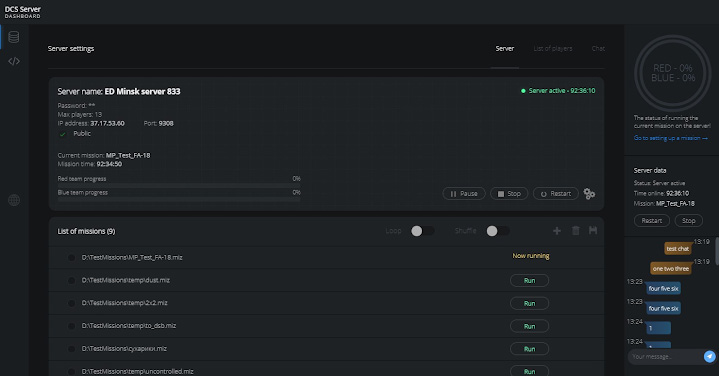Run the uncontrolled.miz mission
Screen dimensions: 719x376
[x=530, y=371]
